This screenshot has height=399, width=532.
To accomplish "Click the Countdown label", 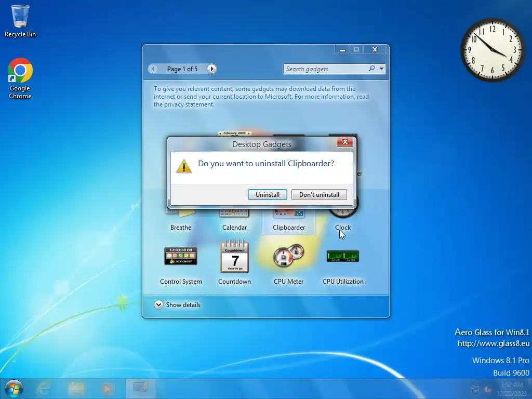I will pos(234,282).
